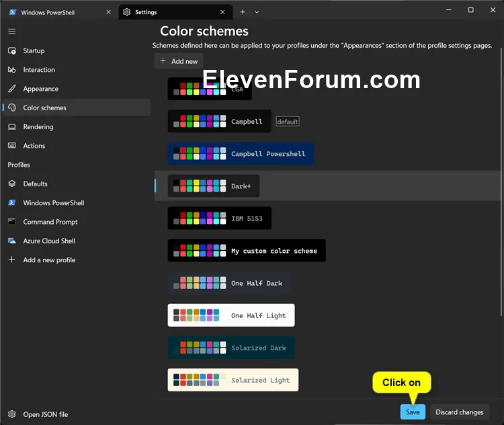This screenshot has height=425, width=504.
Task: Close the Settings tab
Action: click(222, 12)
